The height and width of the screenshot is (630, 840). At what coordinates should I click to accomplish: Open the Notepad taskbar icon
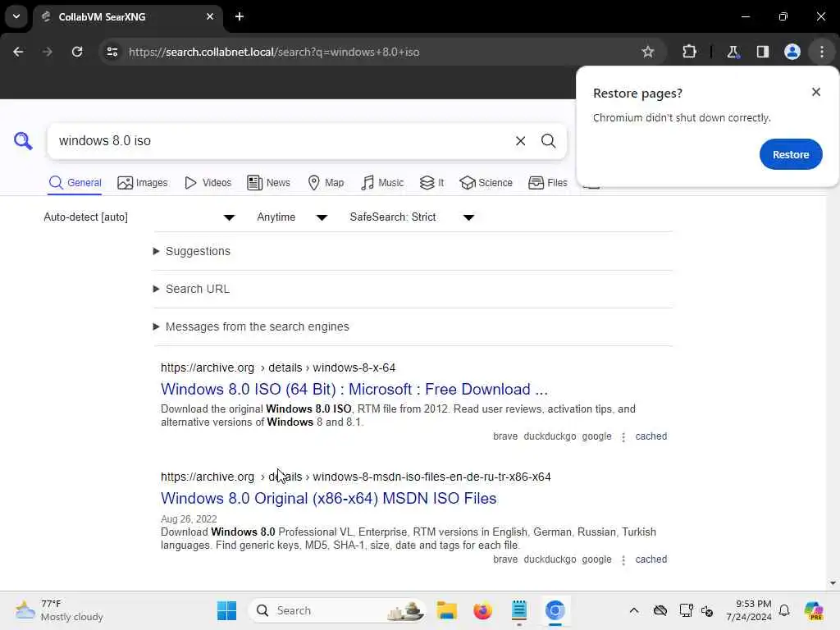pyautogui.click(x=518, y=610)
